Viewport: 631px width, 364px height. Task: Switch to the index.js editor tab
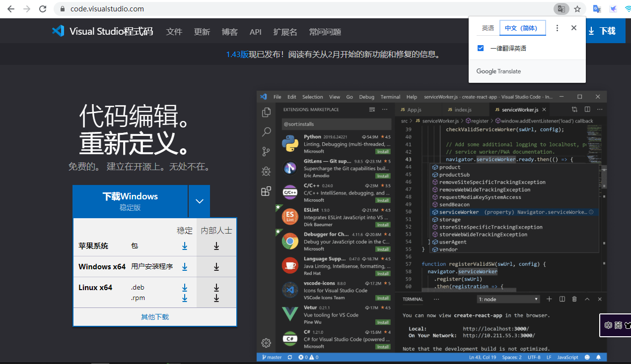click(463, 110)
